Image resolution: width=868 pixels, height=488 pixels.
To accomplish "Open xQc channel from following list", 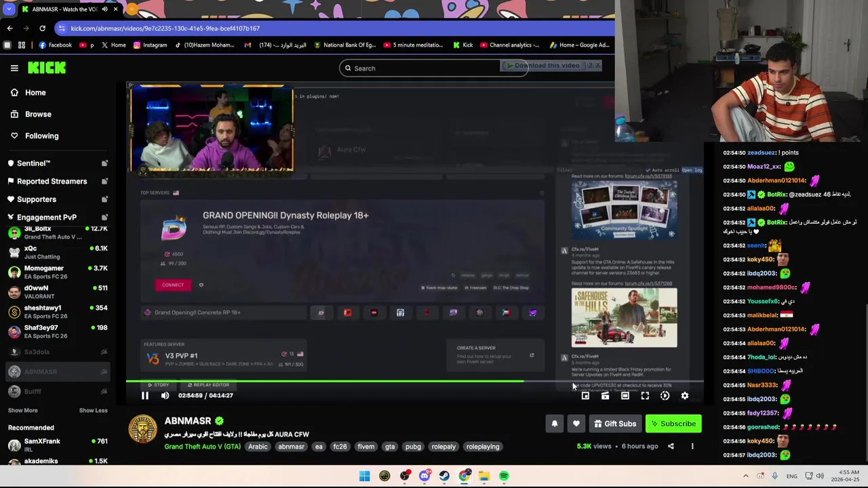I will pyautogui.click(x=58, y=252).
